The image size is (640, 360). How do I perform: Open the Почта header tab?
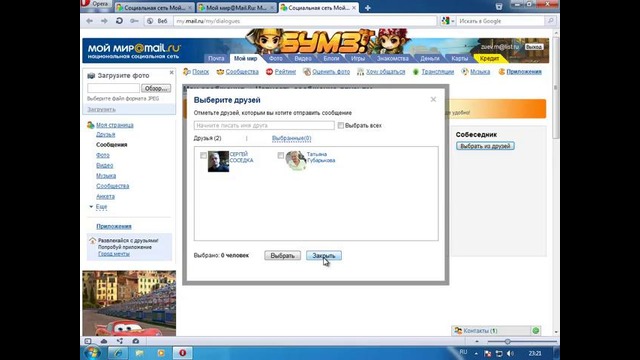216,58
